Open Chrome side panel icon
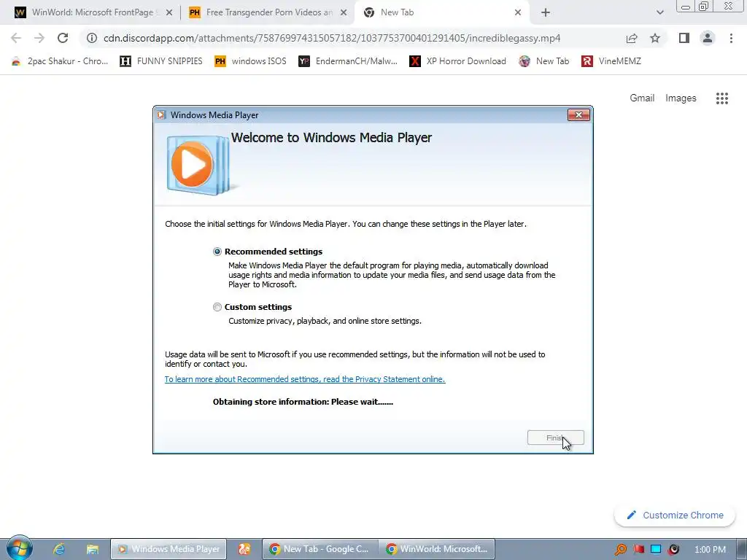 (684, 38)
